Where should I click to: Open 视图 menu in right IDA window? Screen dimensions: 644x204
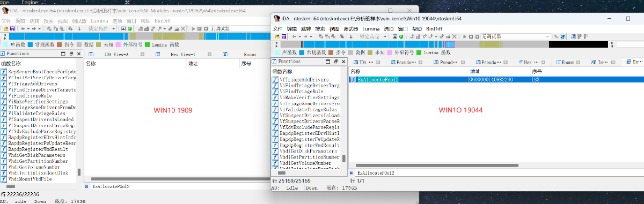pyautogui.click(x=334, y=28)
